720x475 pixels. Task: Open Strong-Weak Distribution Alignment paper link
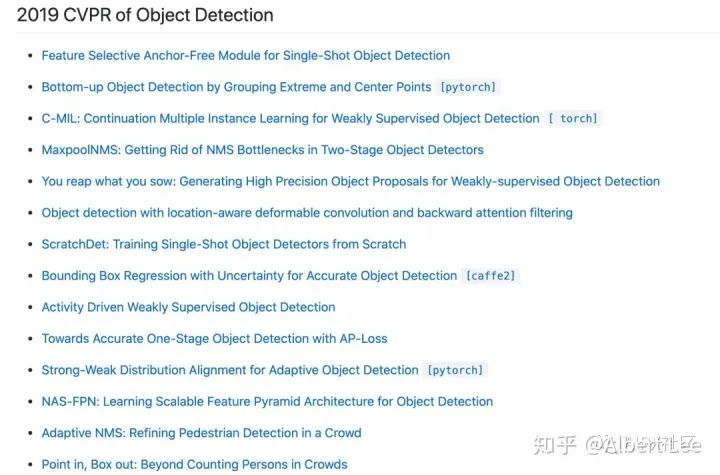(230, 370)
